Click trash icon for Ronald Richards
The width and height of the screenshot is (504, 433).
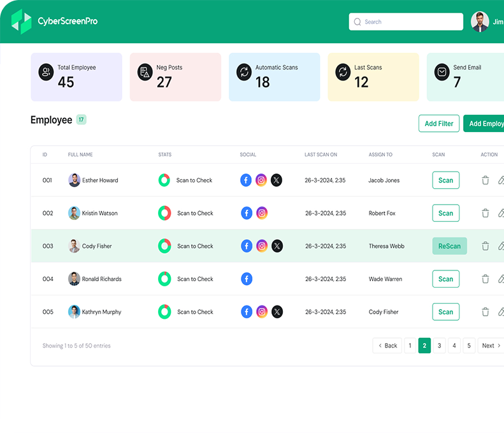click(486, 279)
